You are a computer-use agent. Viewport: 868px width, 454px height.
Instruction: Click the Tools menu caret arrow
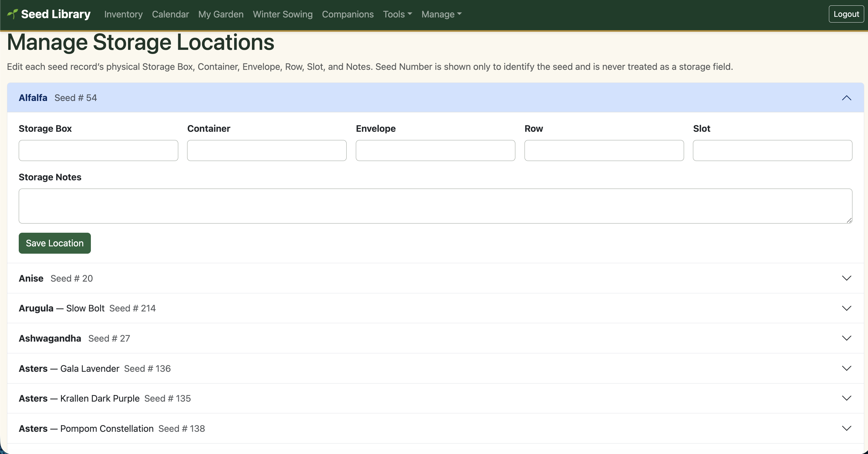click(410, 14)
